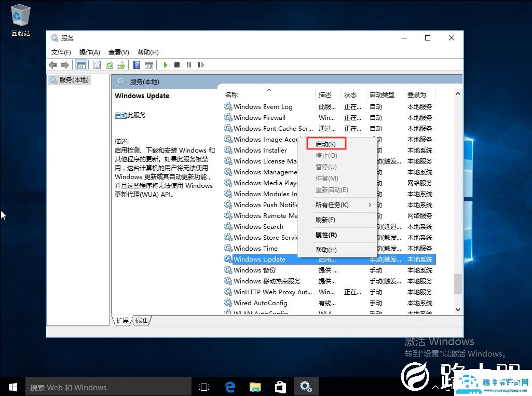Click the gear icon of Windows Installer

tap(228, 150)
